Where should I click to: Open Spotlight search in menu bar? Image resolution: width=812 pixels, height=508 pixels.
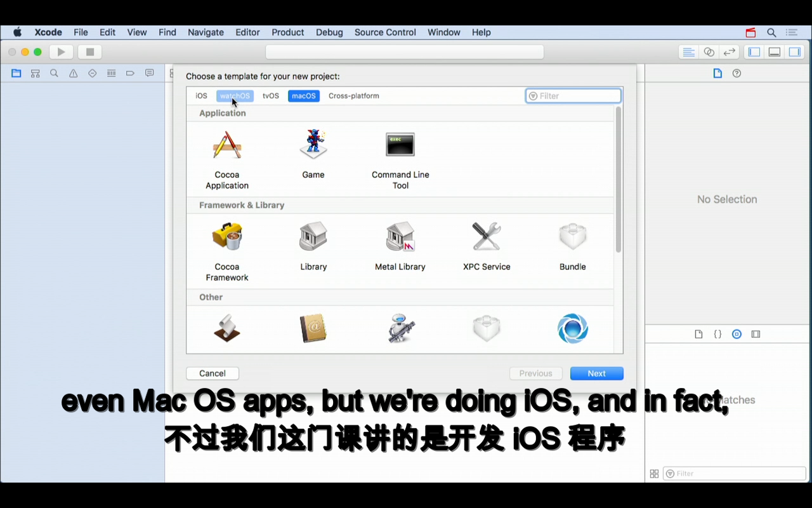(771, 32)
